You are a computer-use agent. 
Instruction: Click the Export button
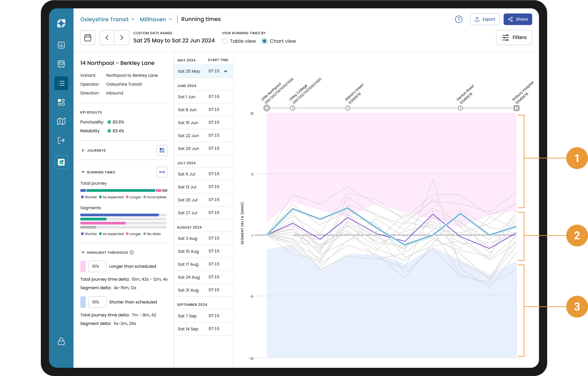[485, 19]
